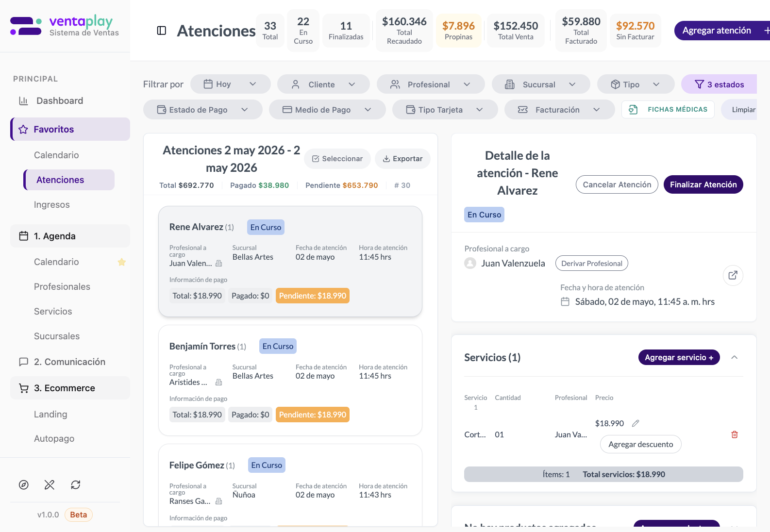Viewport: 770px width, 532px height.
Task: Delete the service with the trash icon
Action: [735, 434]
